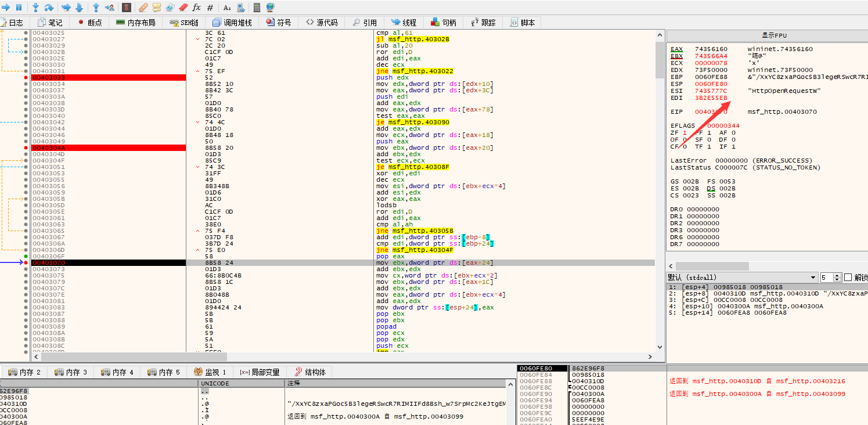Click the "HttpOpenRequestW" string in registers
This screenshot has width=868, height=425.
coord(777,91)
